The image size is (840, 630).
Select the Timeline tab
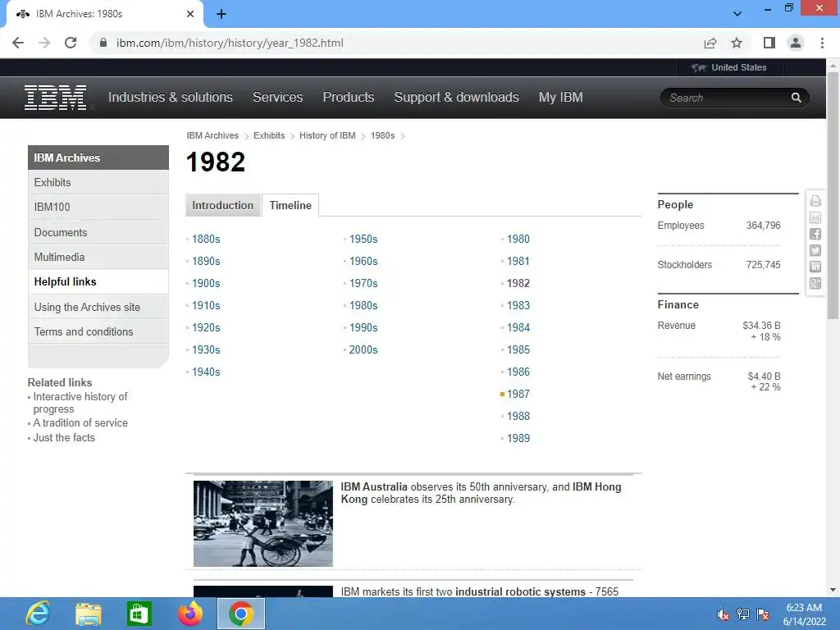(290, 205)
